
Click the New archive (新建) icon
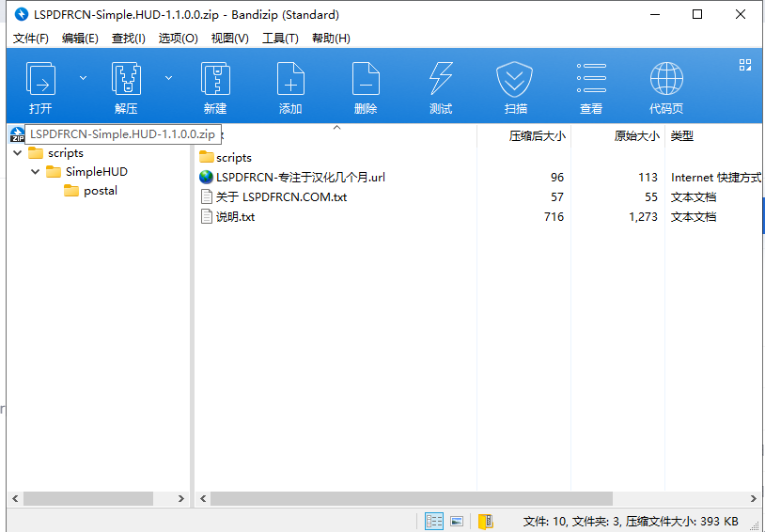(215, 78)
